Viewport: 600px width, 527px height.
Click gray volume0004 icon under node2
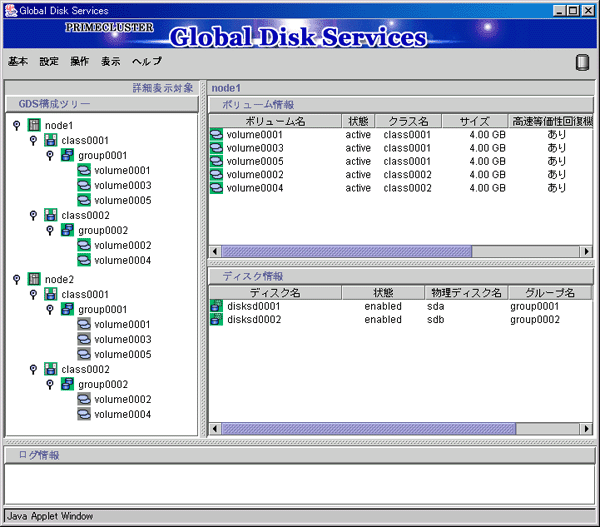84,414
